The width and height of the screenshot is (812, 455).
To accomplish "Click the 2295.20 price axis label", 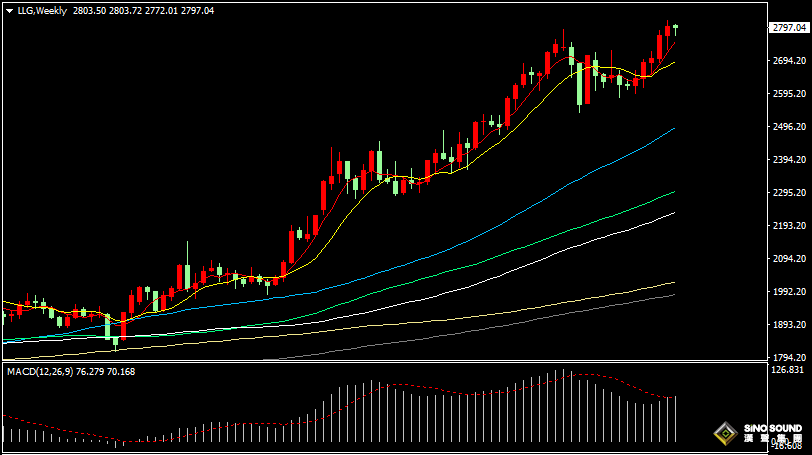I will click(x=788, y=193).
